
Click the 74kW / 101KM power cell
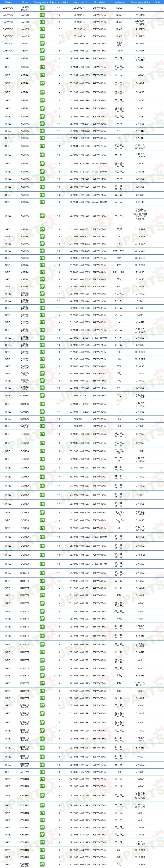tap(99, 564)
